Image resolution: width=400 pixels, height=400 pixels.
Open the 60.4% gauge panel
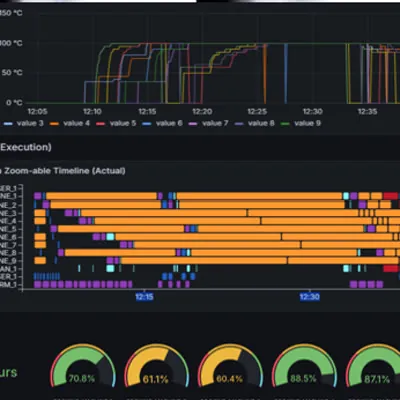[230, 366]
